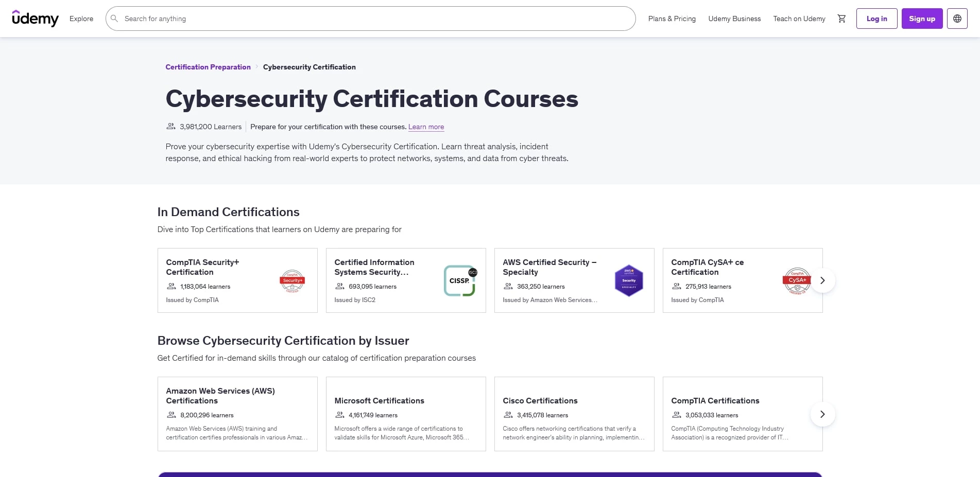
Task: Click the Log in button
Action: pyautogui.click(x=876, y=19)
